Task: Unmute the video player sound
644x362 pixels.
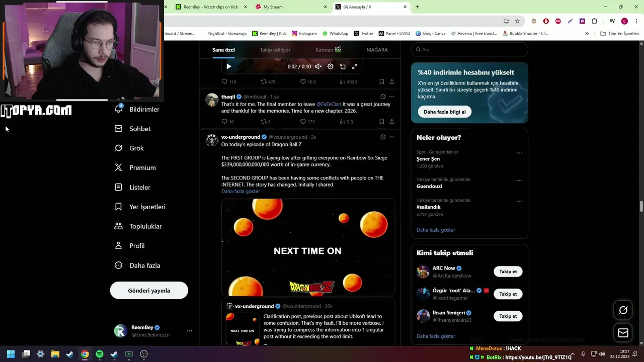Action: [318, 66]
